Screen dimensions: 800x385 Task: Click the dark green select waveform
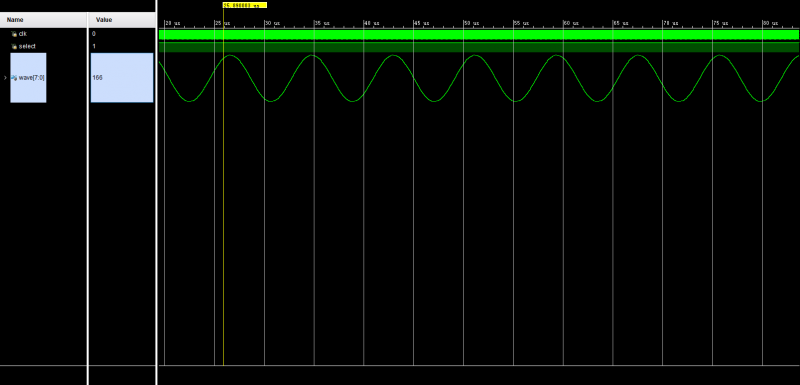pyautogui.click(x=479, y=47)
